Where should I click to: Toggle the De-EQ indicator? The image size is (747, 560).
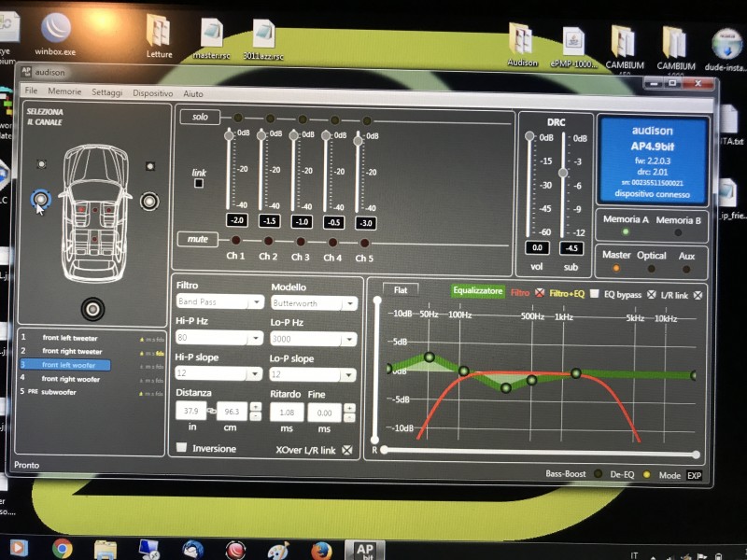point(646,475)
